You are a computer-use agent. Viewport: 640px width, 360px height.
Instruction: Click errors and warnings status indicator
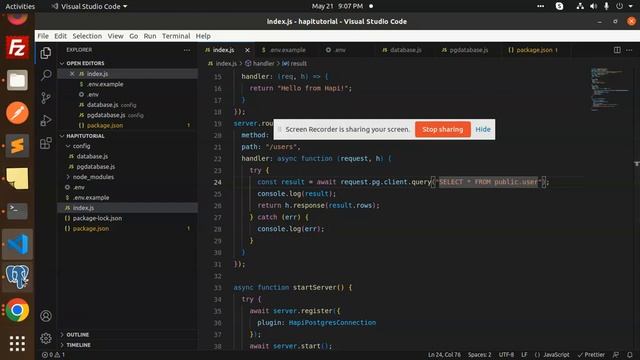(53, 355)
